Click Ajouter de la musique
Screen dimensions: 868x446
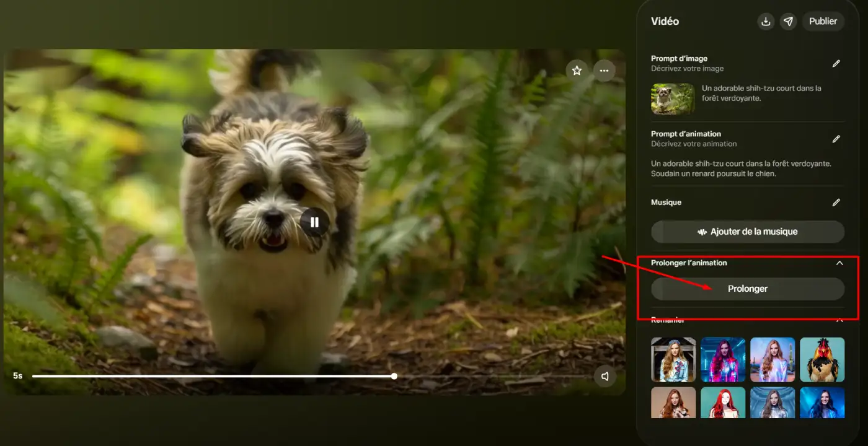tap(747, 232)
